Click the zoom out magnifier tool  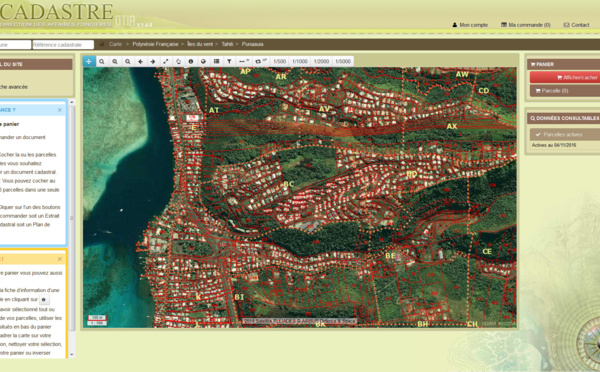127,61
